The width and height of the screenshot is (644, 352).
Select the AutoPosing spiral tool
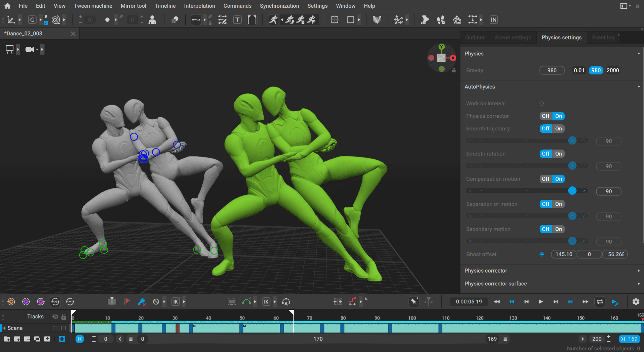(x=56, y=19)
